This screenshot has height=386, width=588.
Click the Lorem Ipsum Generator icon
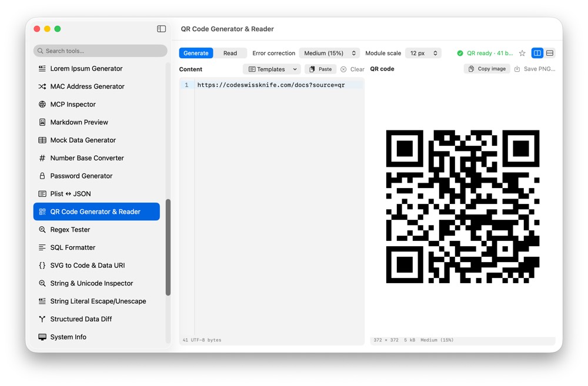tap(42, 69)
